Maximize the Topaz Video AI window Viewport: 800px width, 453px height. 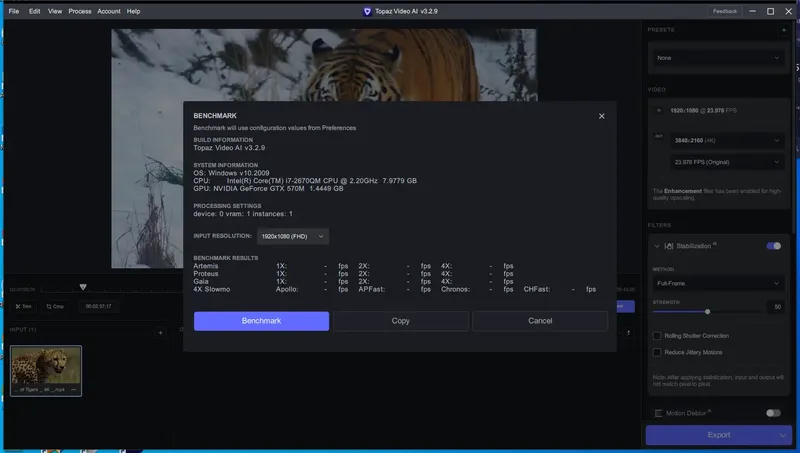point(770,11)
